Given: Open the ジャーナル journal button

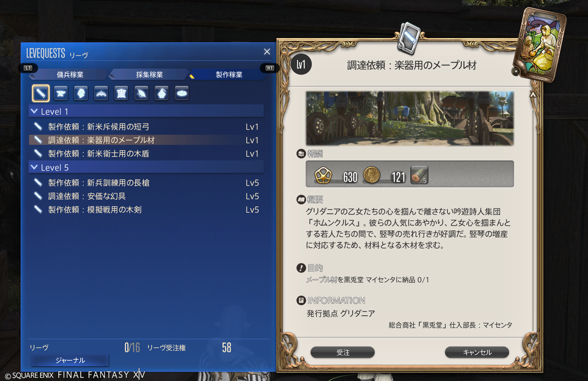Looking at the screenshot, I should click(70, 360).
